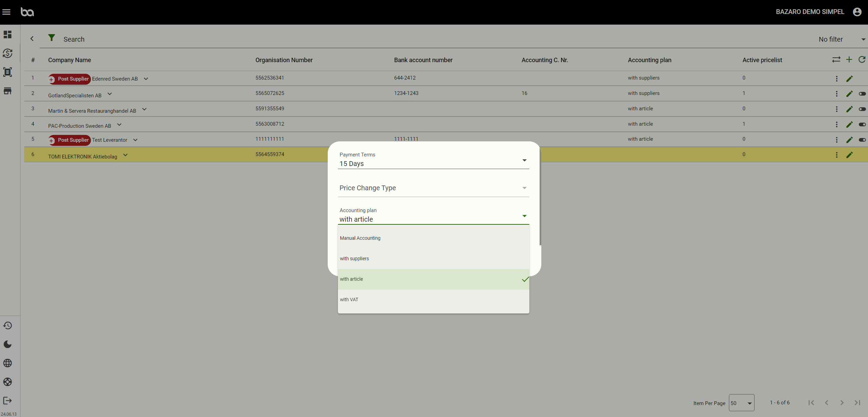The image size is (868, 417).
Task: Refresh the supplier list
Action: 862,60
